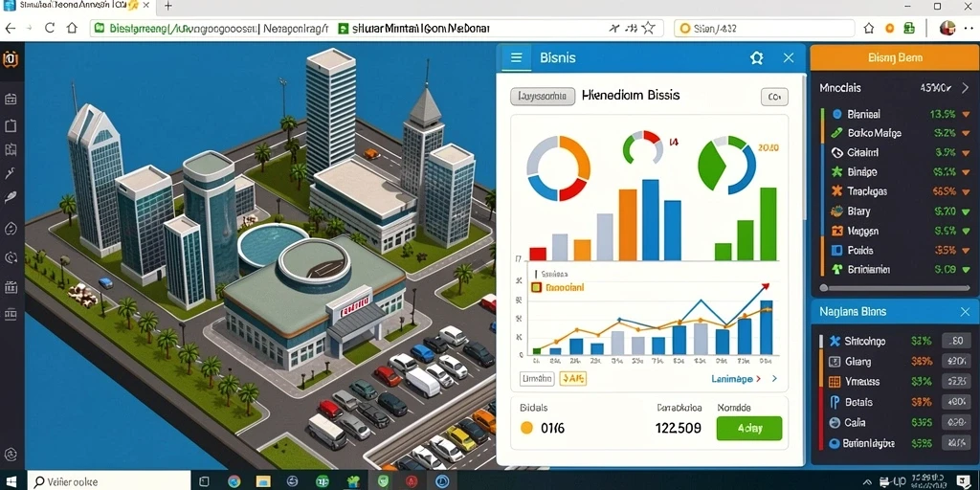980x490 pixels.
Task: Click the Ymauss row value box
Action: 956,381
